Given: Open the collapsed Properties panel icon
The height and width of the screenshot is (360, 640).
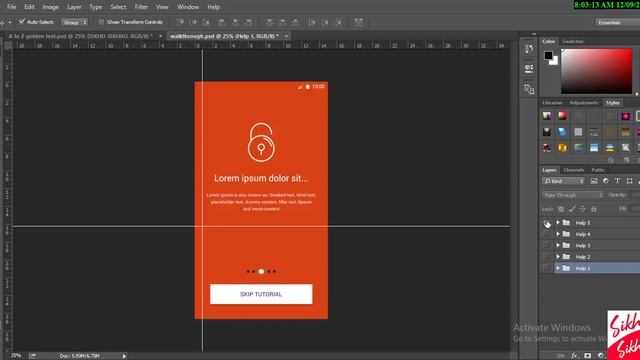Looking at the screenshot, I should pyautogui.click(x=529, y=69).
